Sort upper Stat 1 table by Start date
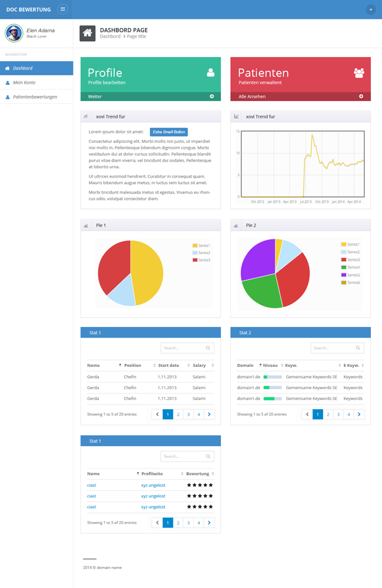The height and width of the screenshot is (588, 382). click(169, 365)
